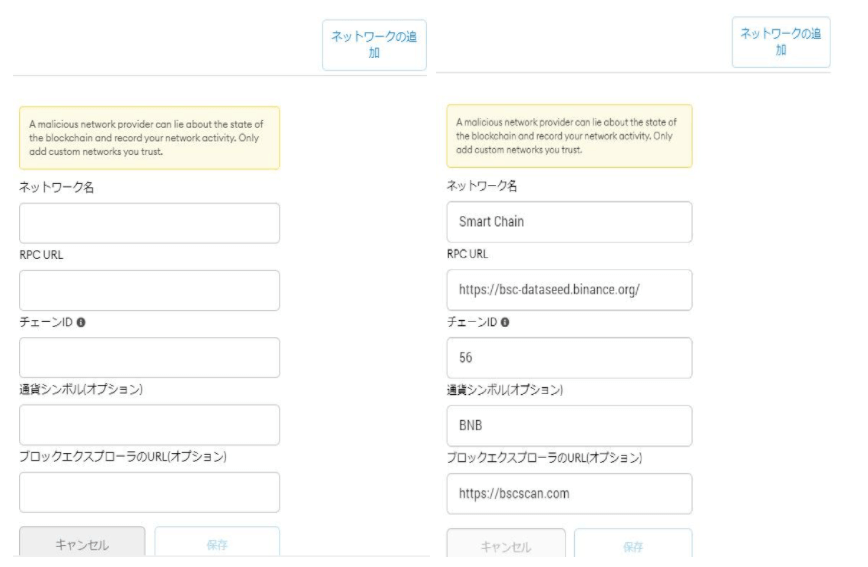Image resolution: width=868 pixels, height=567 pixels.
Task: Click 保存 below the empty form
Action: [x=217, y=544]
